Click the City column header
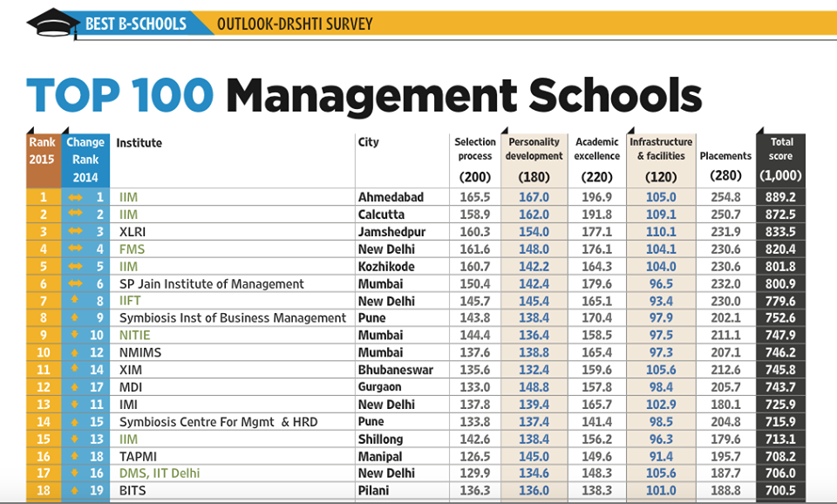 click(x=368, y=142)
